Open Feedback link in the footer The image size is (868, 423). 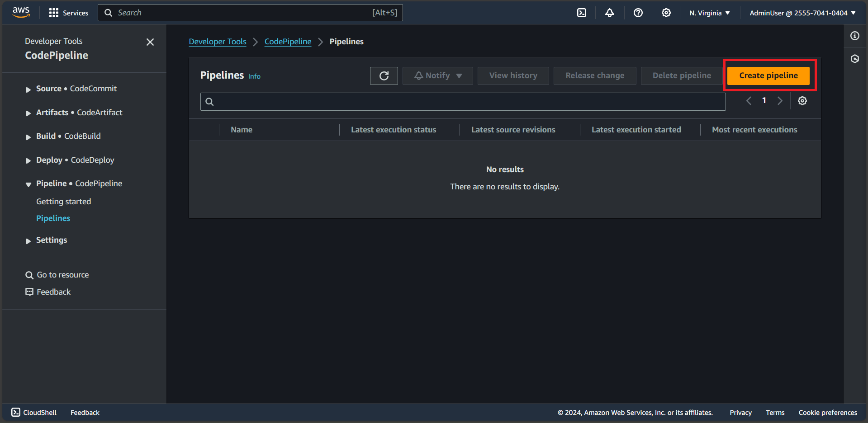(85, 413)
